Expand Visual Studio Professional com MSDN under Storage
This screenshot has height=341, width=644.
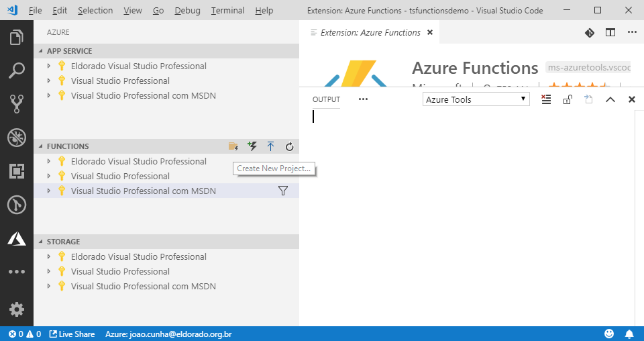[x=49, y=286]
